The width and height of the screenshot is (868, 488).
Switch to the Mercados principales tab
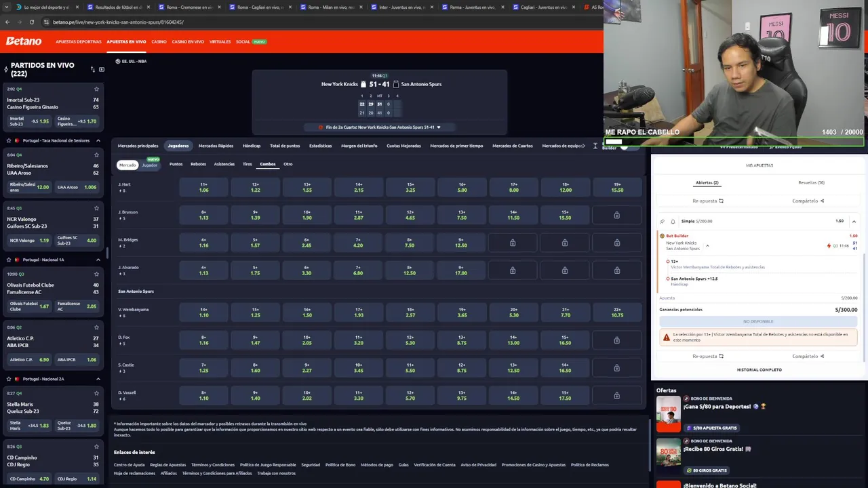138,146
